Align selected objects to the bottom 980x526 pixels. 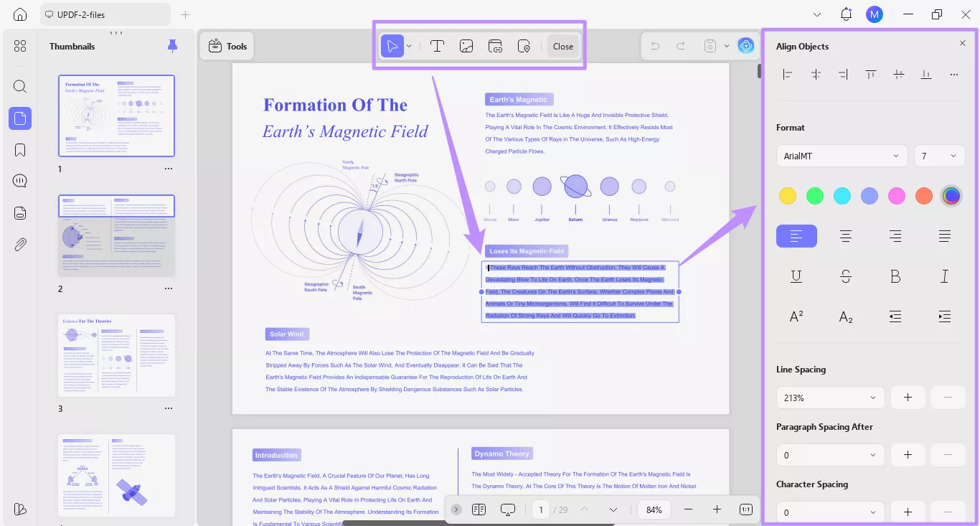click(926, 74)
